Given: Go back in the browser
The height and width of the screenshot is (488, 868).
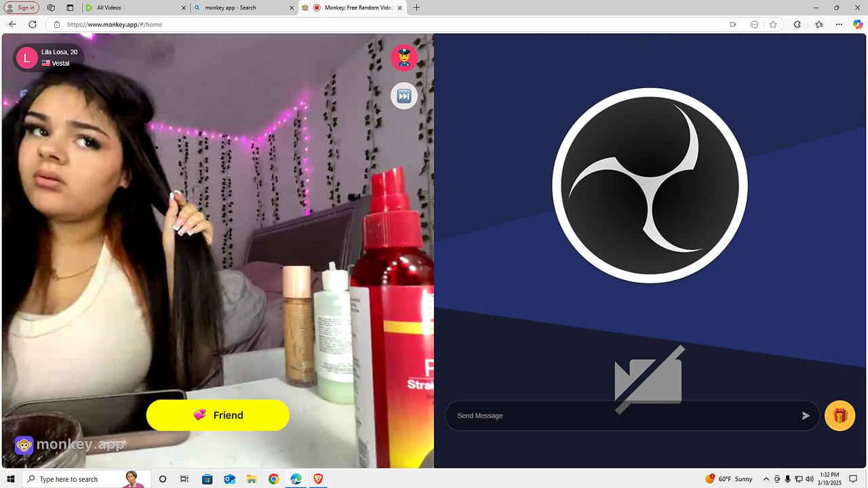Looking at the screenshot, I should pos(12,24).
